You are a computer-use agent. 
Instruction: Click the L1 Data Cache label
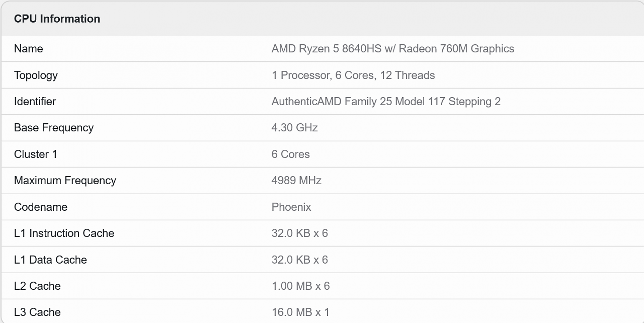tap(50, 260)
